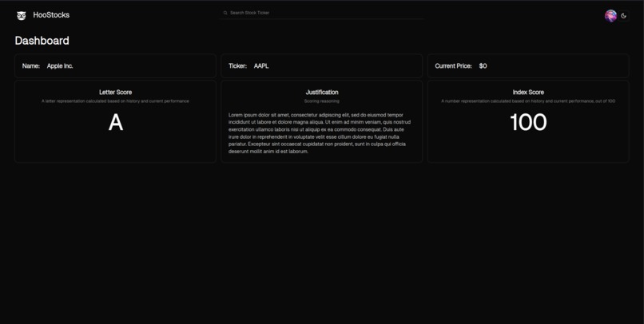Click the 'Ticker:' label
Image resolution: width=644 pixels, height=324 pixels.
coord(238,66)
